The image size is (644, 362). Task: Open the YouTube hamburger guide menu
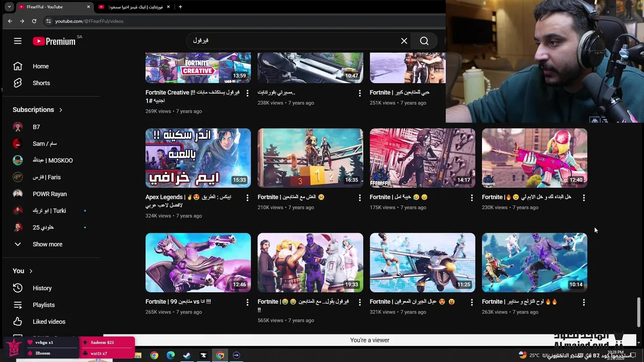[18, 41]
